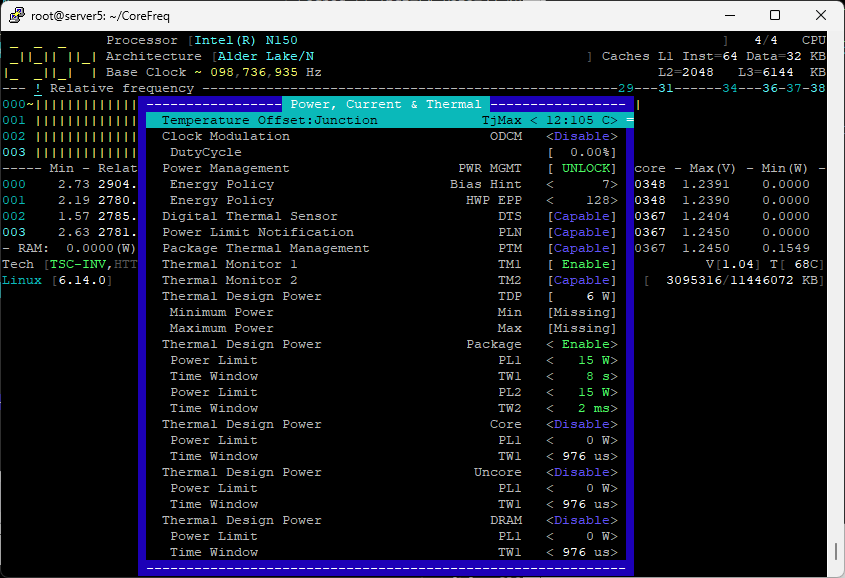Click the terminal's vertical scrollbar thumb
Screen dimensions: 845x578
[837, 551]
